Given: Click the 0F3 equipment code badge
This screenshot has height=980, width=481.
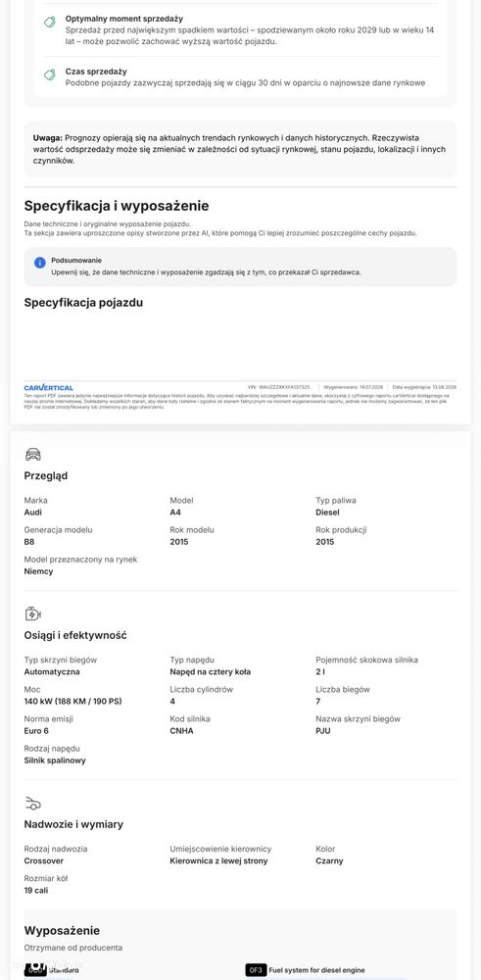Looking at the screenshot, I should tap(256, 970).
